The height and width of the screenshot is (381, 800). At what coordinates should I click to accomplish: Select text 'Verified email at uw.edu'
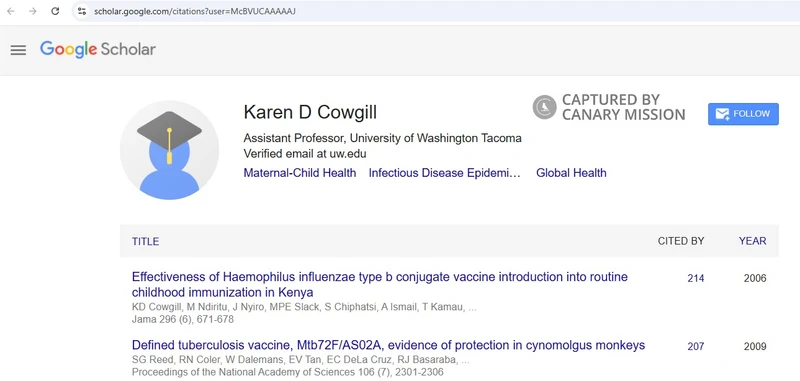coord(305,154)
